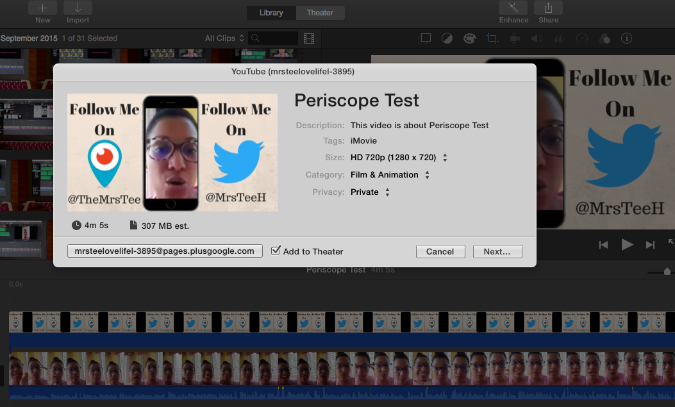Select the Follow Me overlay clip in timeline
675x407 pixels.
342,322
